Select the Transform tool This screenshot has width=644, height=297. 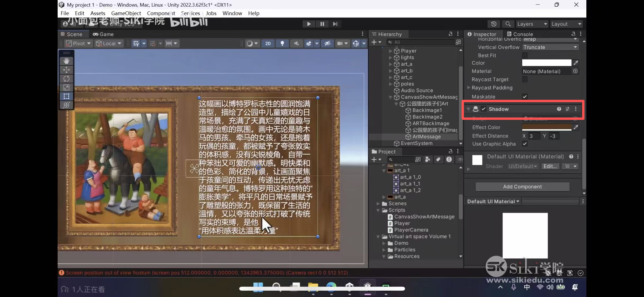click(x=66, y=105)
